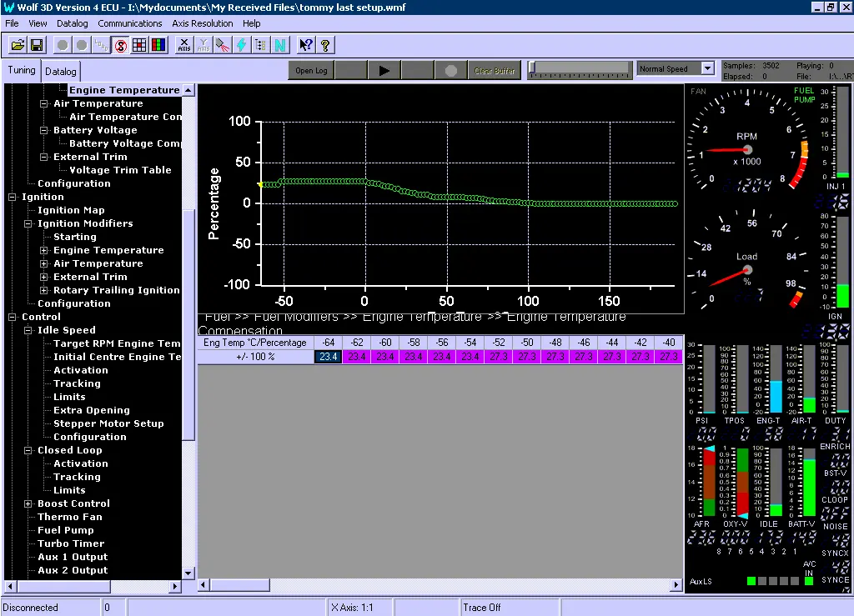Click the open file folder icon
The height and width of the screenshot is (616, 854).
(18, 45)
